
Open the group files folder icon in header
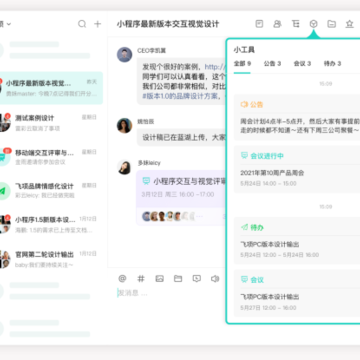click(331, 24)
